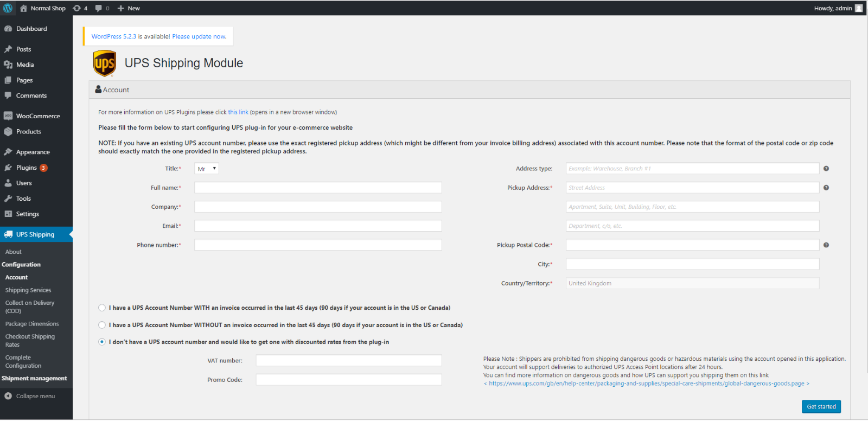
Task: Click the "Please update now" link
Action: pyautogui.click(x=199, y=37)
